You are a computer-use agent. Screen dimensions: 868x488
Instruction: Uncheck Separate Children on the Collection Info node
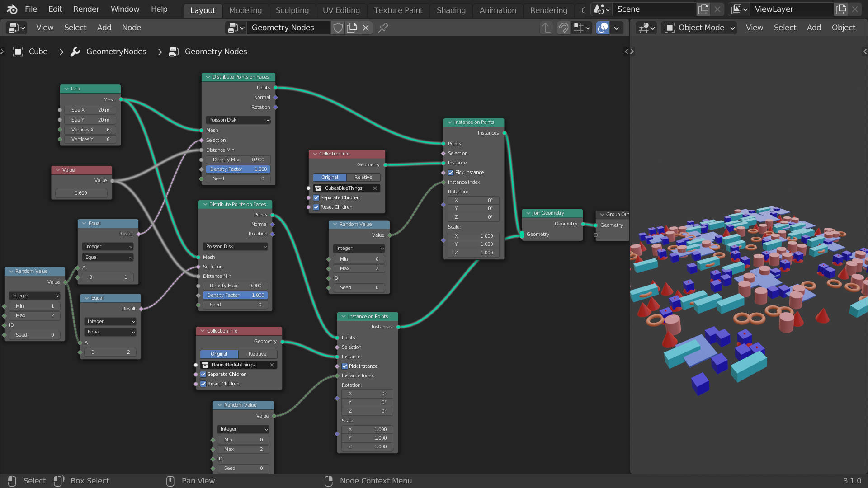point(316,197)
